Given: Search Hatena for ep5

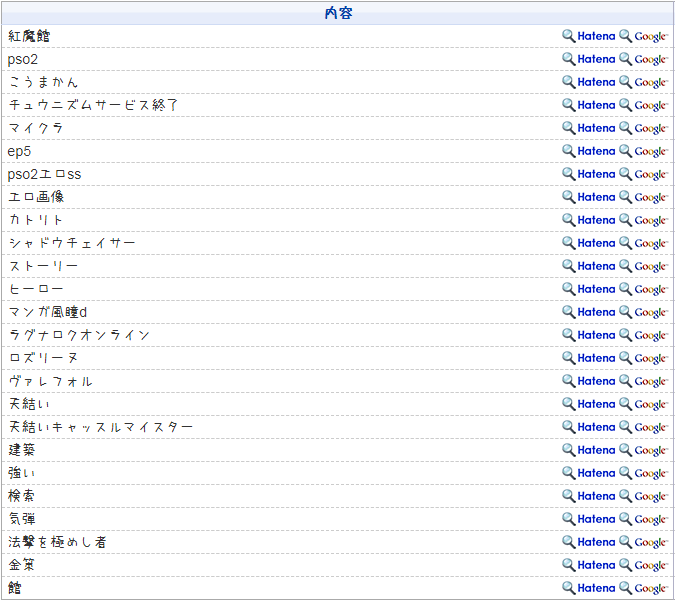Looking at the screenshot, I should pos(589,151).
